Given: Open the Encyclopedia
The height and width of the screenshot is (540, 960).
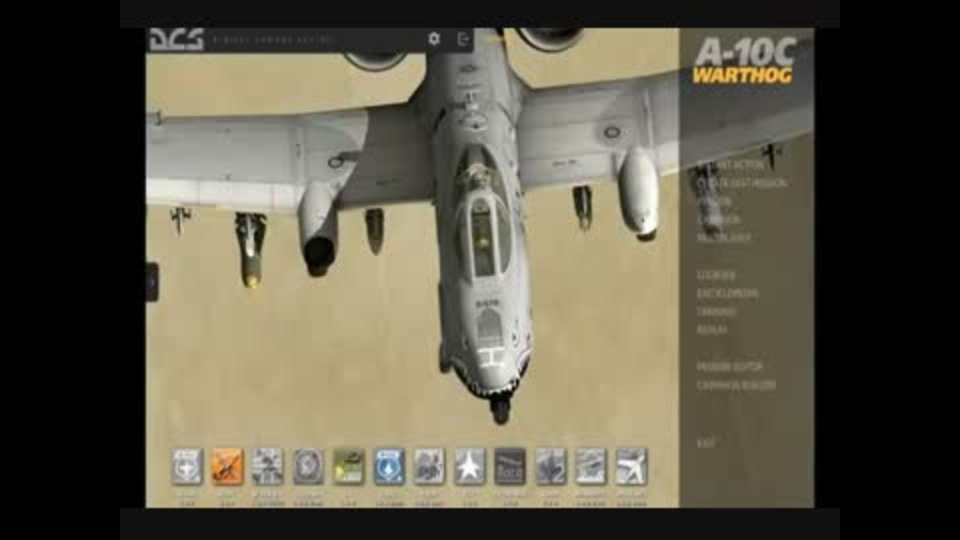Looking at the screenshot, I should (x=727, y=294).
